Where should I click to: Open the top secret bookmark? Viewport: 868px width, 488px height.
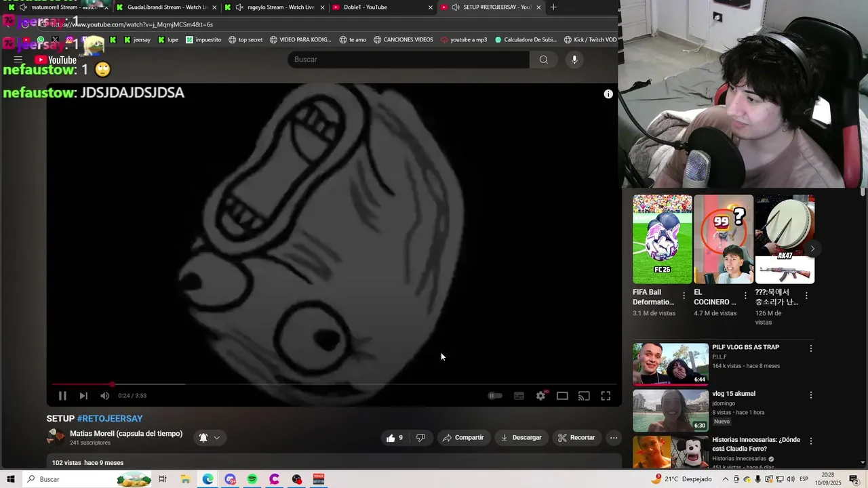[245, 40]
